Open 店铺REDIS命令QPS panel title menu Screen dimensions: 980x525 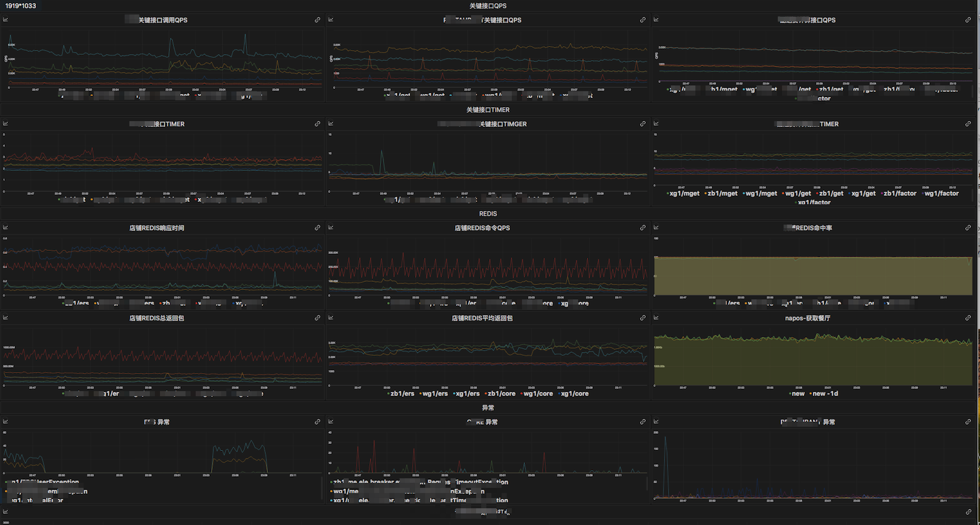click(482, 228)
